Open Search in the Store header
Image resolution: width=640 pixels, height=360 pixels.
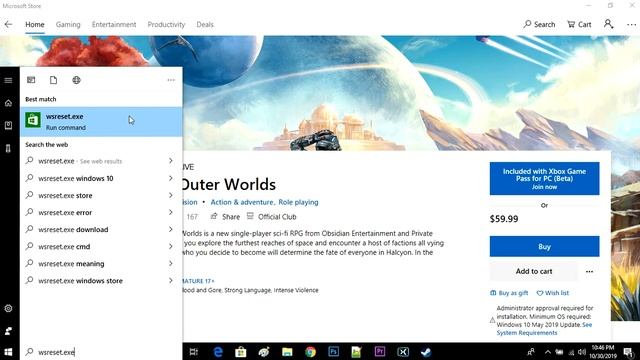click(539, 24)
